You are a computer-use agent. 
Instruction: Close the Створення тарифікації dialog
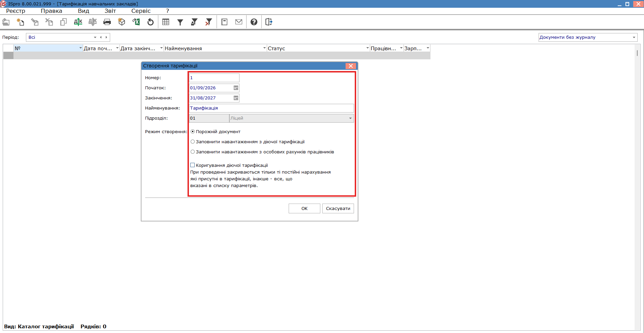click(351, 66)
